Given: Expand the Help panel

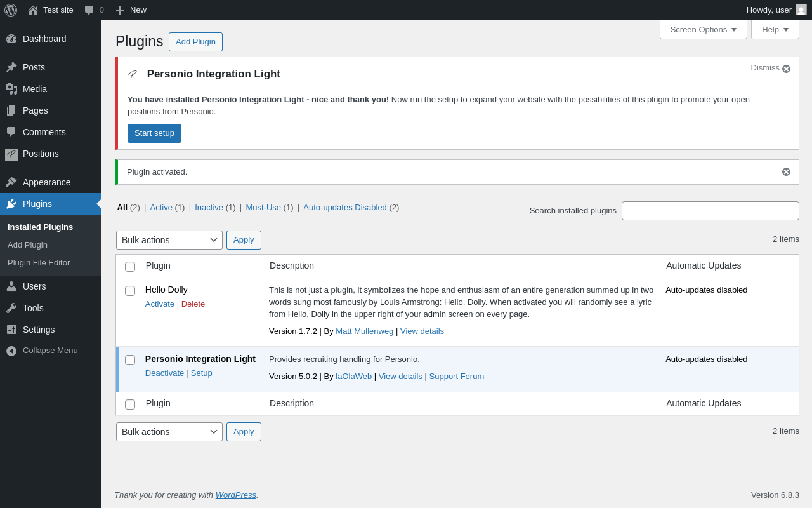Looking at the screenshot, I should click(775, 30).
